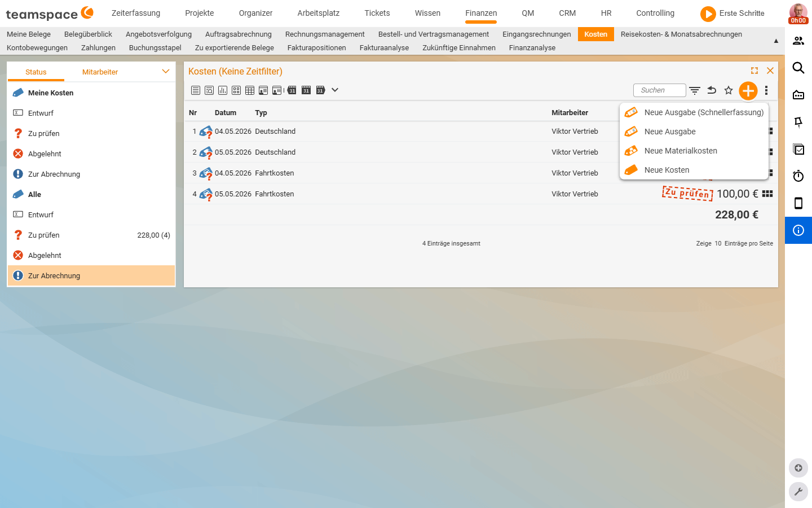Select the Mitarbeiter tab in left panel
The width and height of the screenshot is (812, 508).
pyautogui.click(x=100, y=72)
